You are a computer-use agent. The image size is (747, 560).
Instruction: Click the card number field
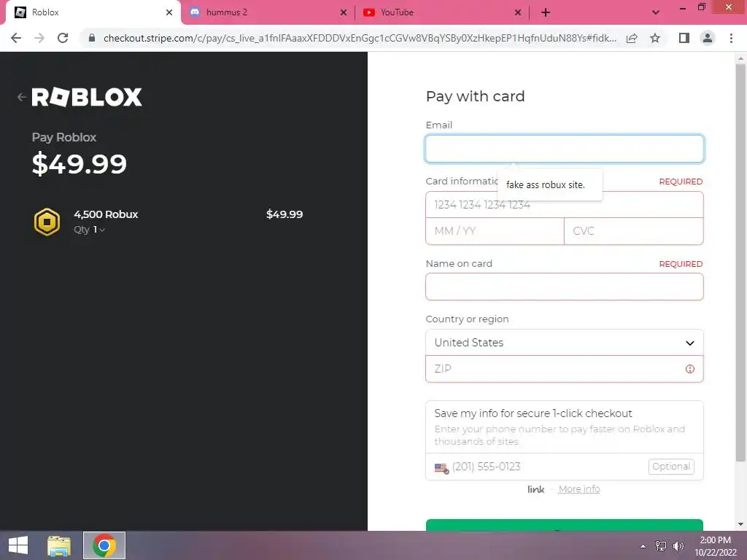click(564, 205)
